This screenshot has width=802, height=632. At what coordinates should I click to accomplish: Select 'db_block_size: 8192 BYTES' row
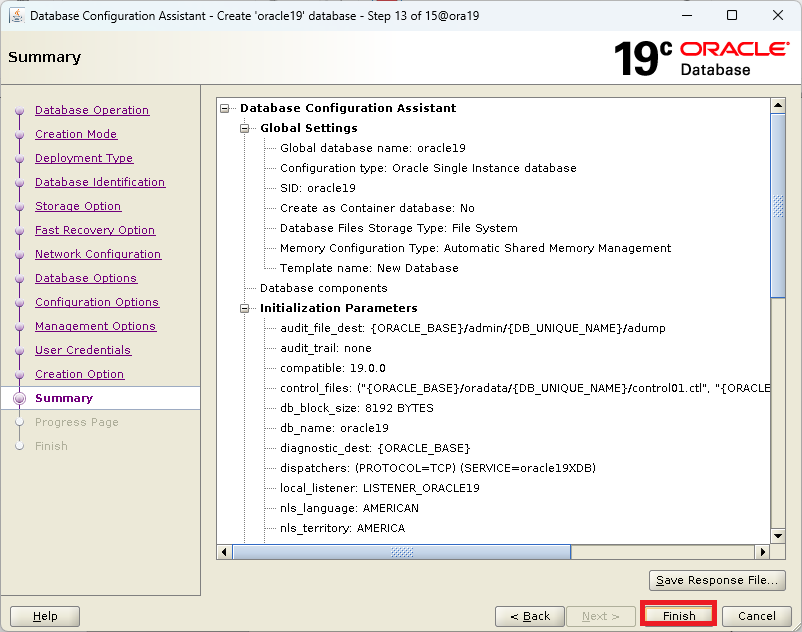357,408
